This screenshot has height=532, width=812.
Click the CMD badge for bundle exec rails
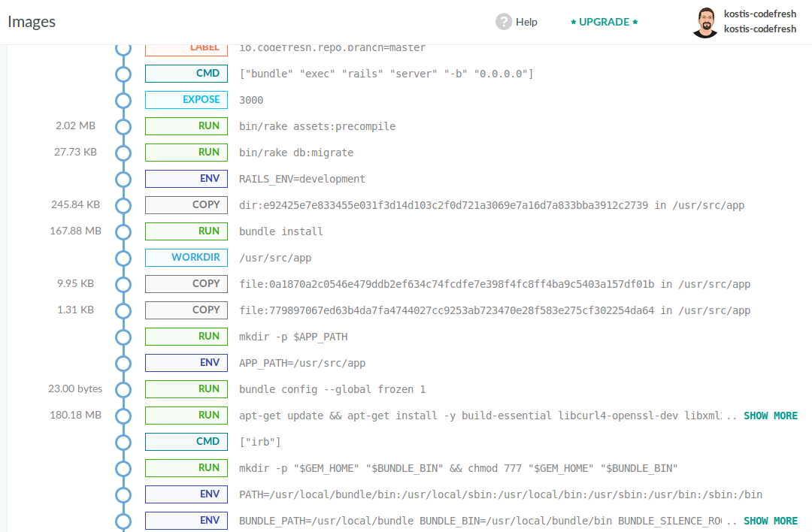tap(186, 74)
